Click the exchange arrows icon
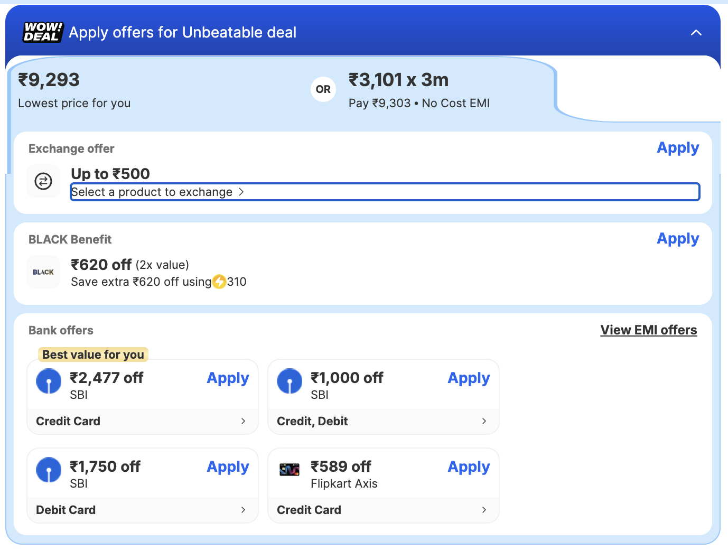728x560 pixels. point(43,181)
